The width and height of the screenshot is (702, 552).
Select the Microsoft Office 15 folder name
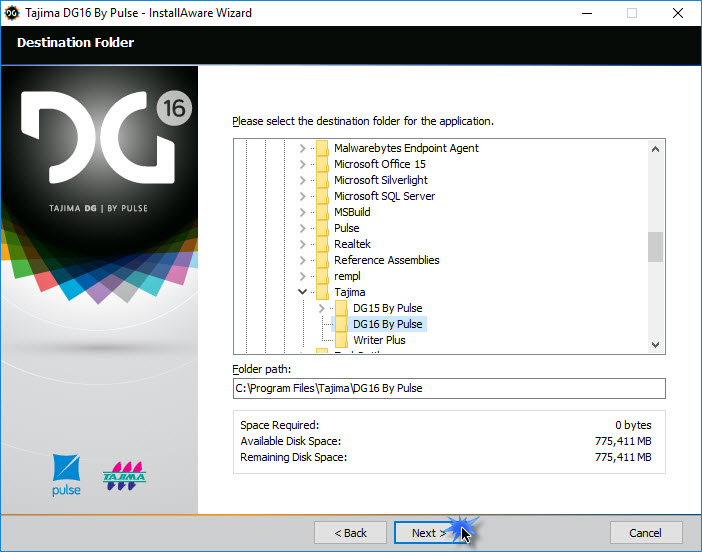[380, 164]
